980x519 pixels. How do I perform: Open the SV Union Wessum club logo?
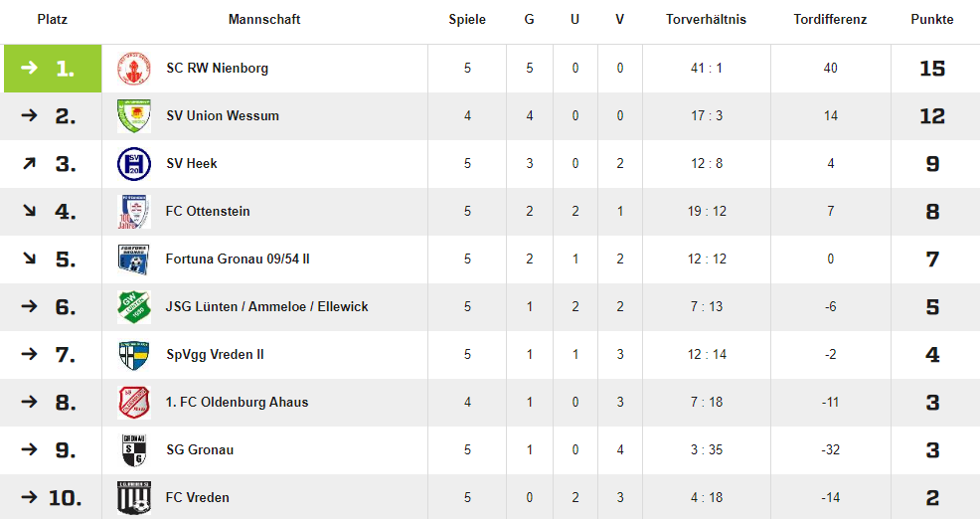(x=134, y=115)
